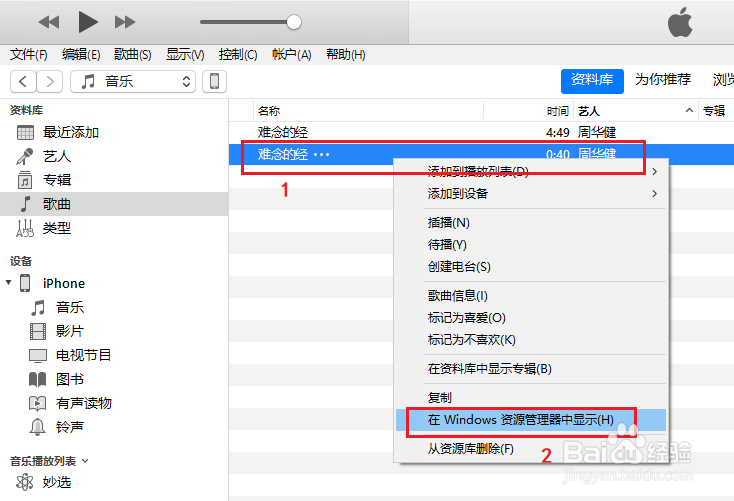Image resolution: width=734 pixels, height=501 pixels.
Task: Open the 编辑(E) menu
Action: tap(81, 55)
